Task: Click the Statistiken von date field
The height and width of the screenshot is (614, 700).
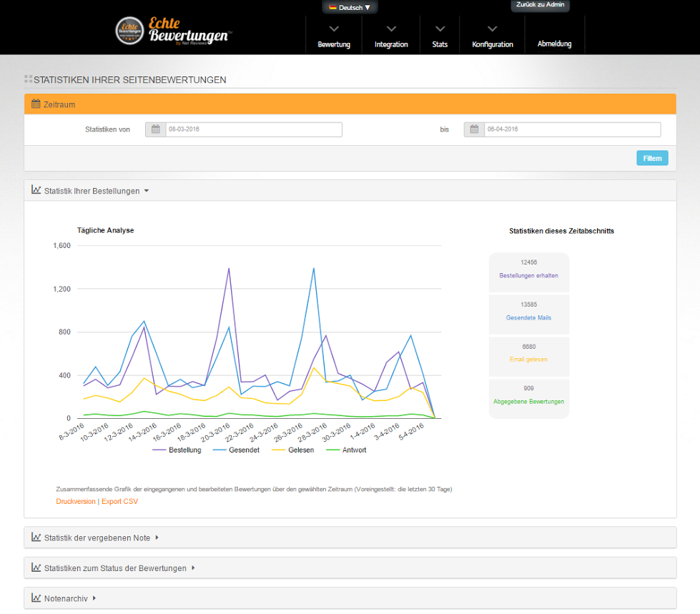Action: click(x=254, y=129)
